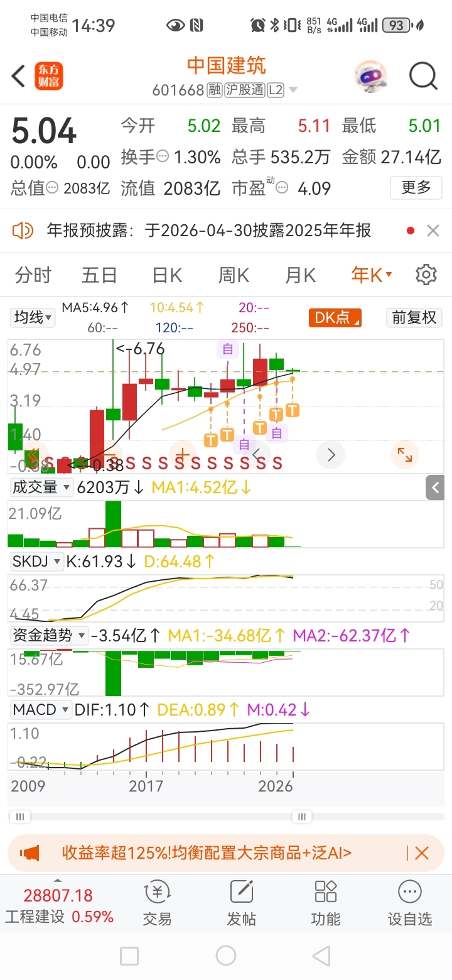Tap help icon beside 总值
Screen dimensions: 452x980
53,188
